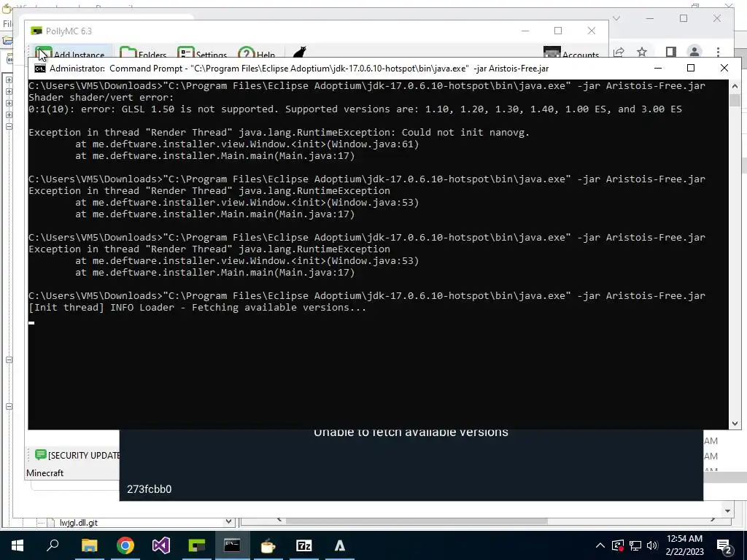The image size is (747, 560).
Task: Click the security alert tray icon
Action: click(x=617, y=545)
